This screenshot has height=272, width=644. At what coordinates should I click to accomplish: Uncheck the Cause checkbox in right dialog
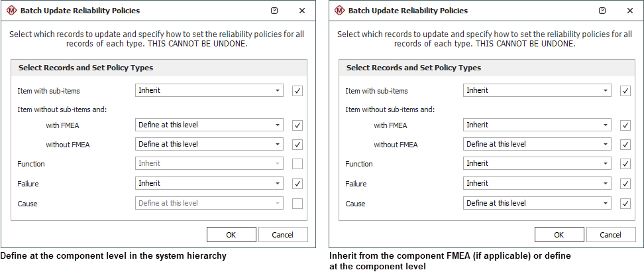point(625,204)
